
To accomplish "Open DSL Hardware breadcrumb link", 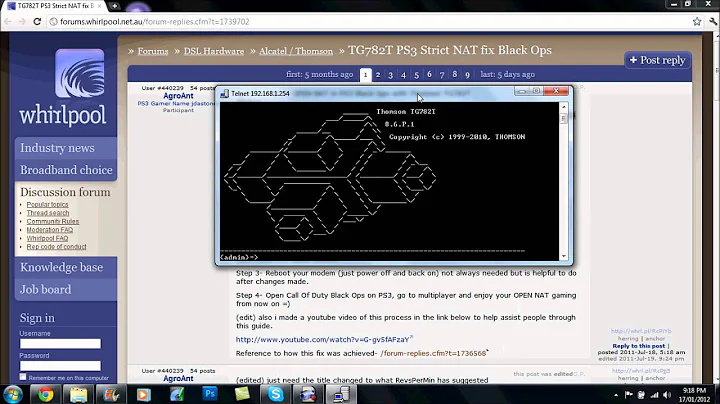I will pos(214,51).
